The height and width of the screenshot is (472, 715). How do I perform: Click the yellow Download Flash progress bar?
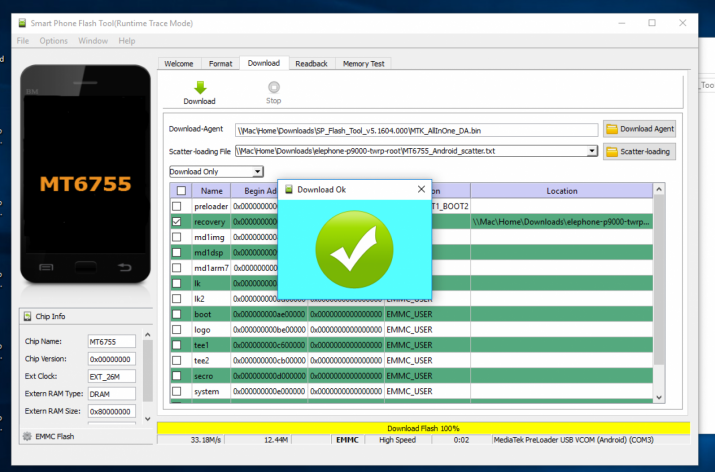click(423, 428)
